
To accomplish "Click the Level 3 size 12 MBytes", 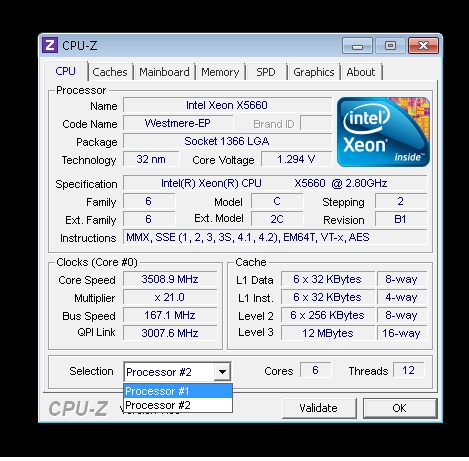I will (328, 333).
